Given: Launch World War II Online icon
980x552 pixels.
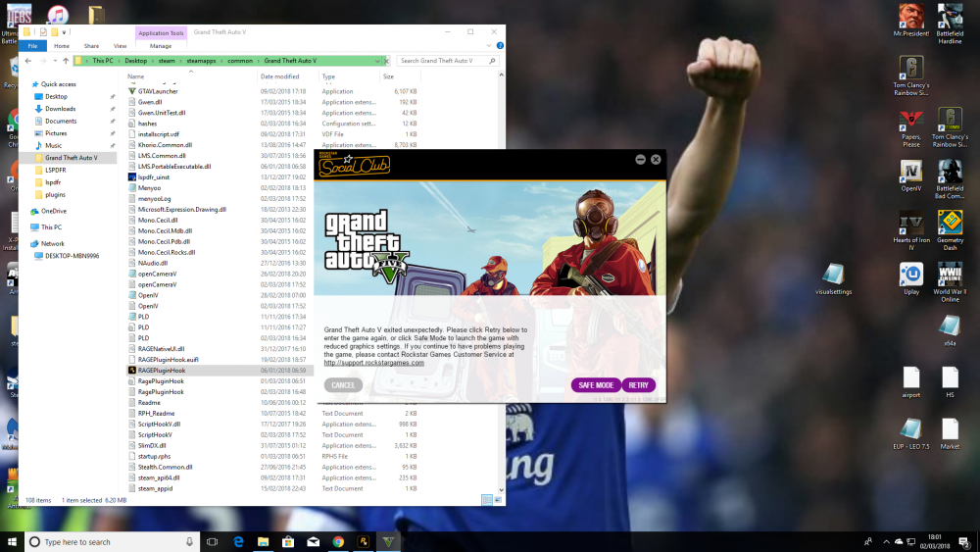Looking at the screenshot, I should coord(950,282).
